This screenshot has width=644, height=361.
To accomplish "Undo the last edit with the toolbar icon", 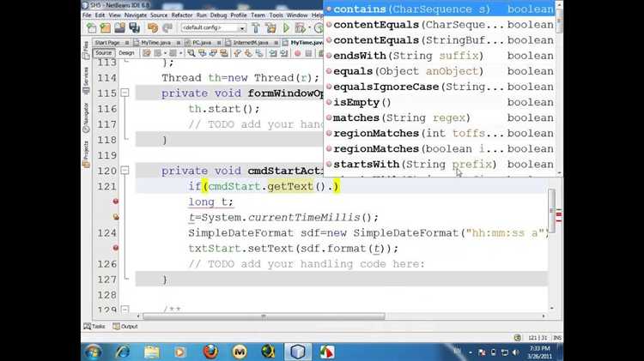I will point(153,28).
